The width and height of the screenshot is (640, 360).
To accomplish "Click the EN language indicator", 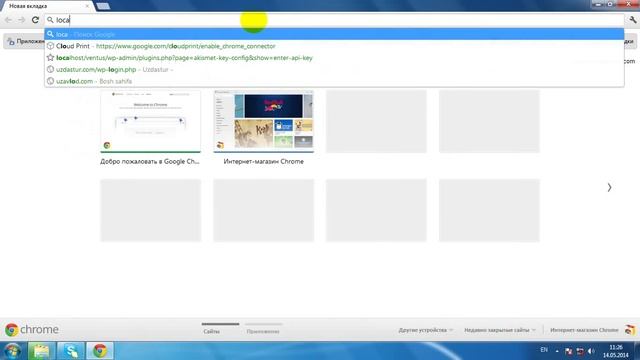I will point(544,350).
